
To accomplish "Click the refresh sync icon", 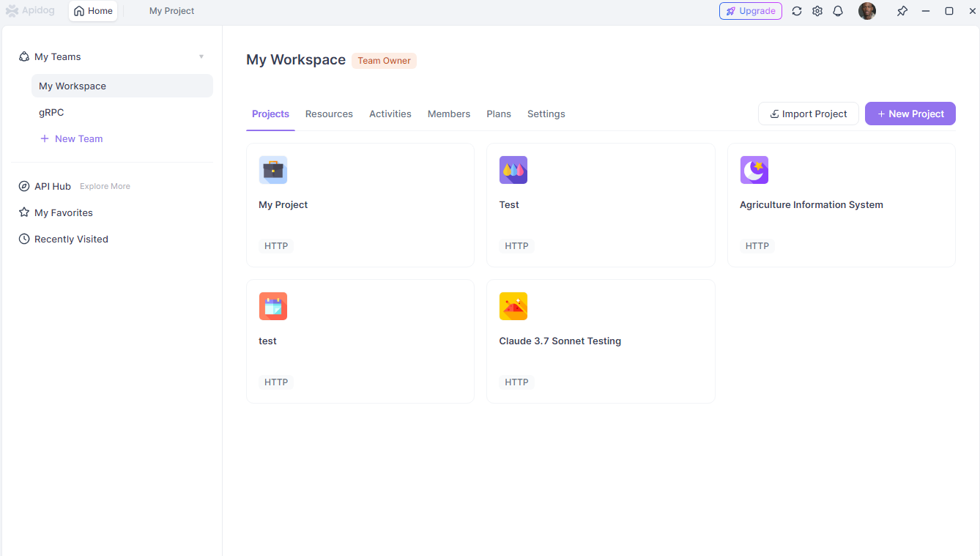I will click(797, 11).
